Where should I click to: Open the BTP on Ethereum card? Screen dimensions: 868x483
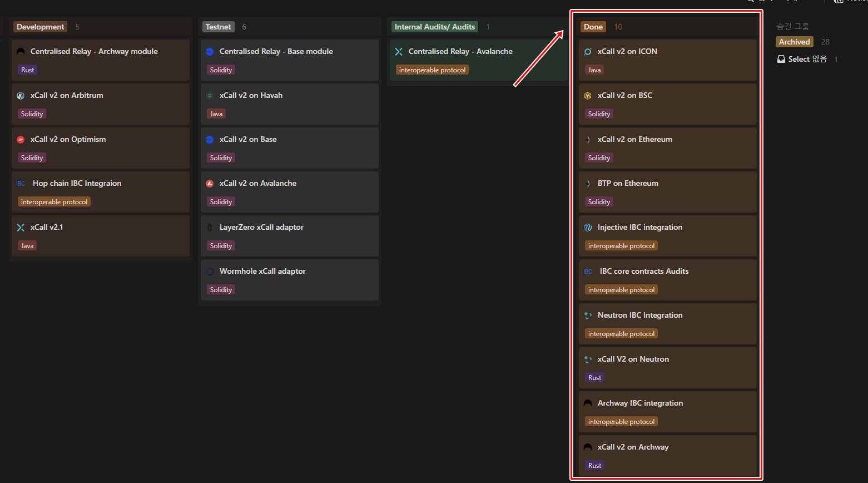[668, 192]
